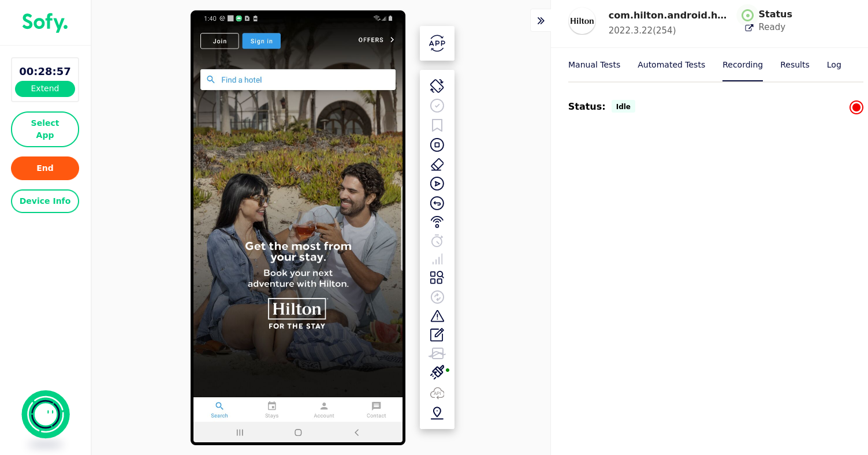Click the signal bars icon in toolbar
Image resolution: width=868 pixels, height=455 pixels.
(437, 259)
